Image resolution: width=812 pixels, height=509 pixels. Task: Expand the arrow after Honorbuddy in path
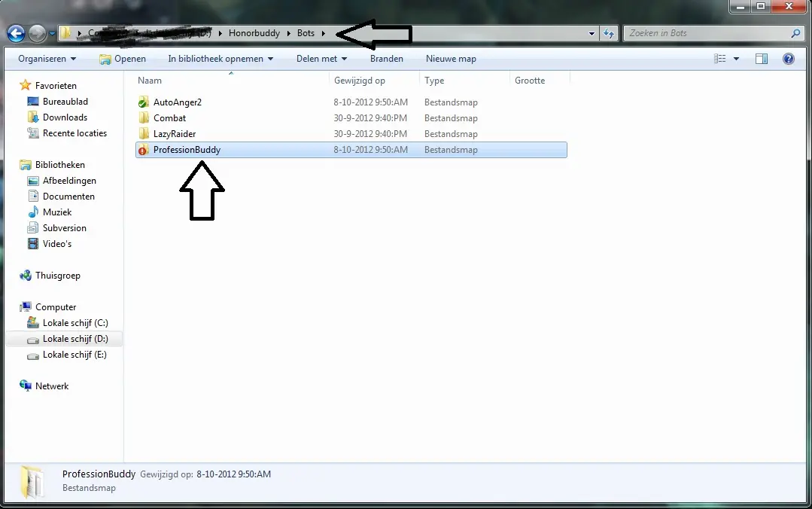[x=288, y=33]
